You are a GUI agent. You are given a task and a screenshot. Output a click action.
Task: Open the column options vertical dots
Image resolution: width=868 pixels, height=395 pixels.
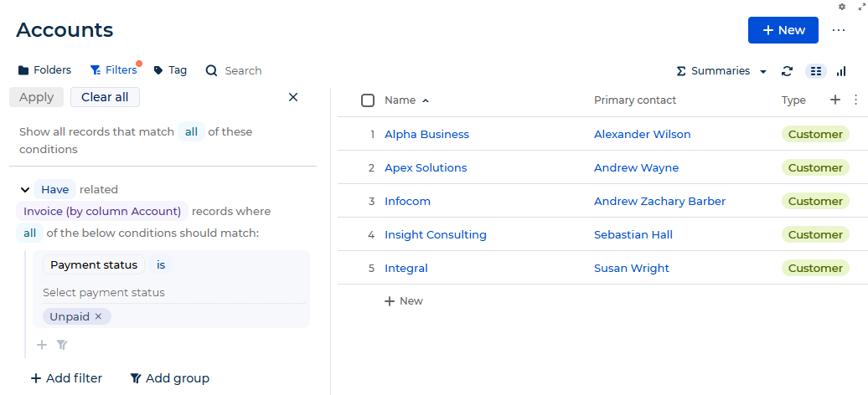(855, 100)
